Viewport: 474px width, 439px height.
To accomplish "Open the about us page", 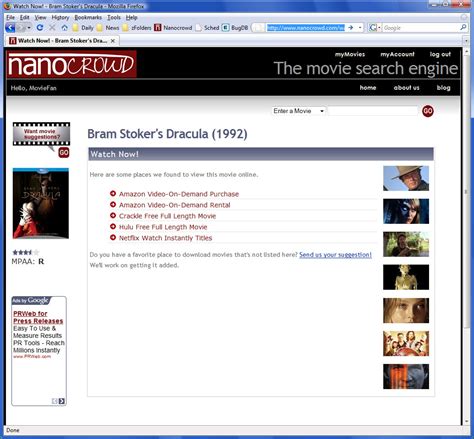I will [x=406, y=88].
